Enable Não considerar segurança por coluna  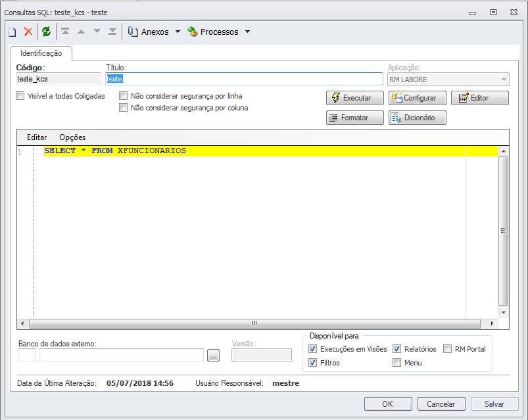click(123, 108)
